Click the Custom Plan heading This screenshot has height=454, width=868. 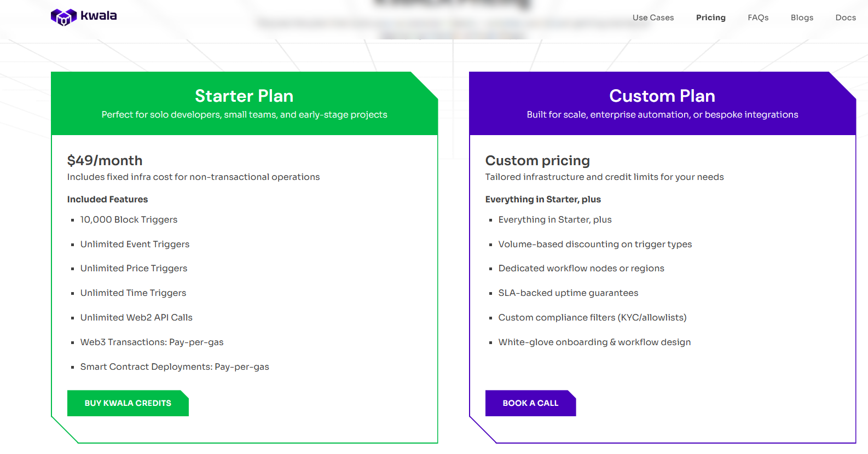click(x=662, y=96)
